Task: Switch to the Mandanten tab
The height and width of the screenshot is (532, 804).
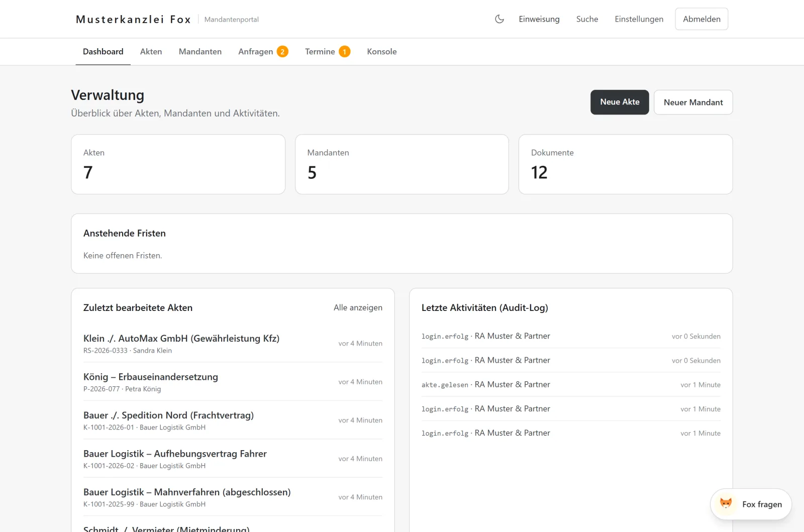Action: point(200,52)
